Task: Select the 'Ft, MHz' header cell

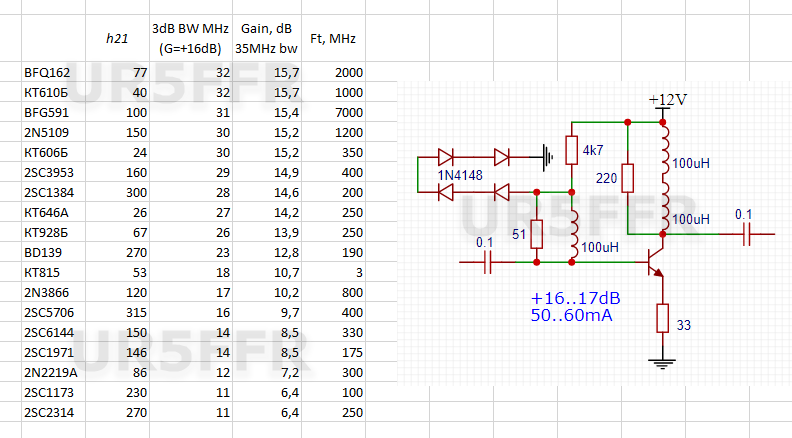Action: (333, 38)
